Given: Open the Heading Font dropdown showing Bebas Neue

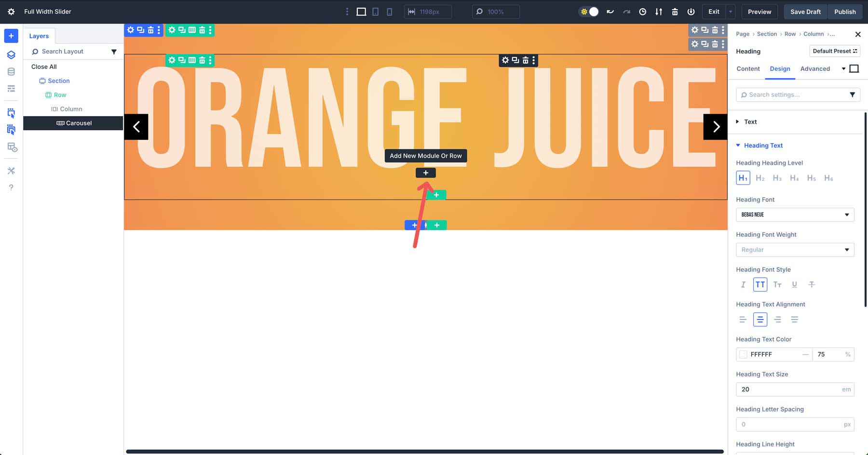Looking at the screenshot, I should pos(795,214).
